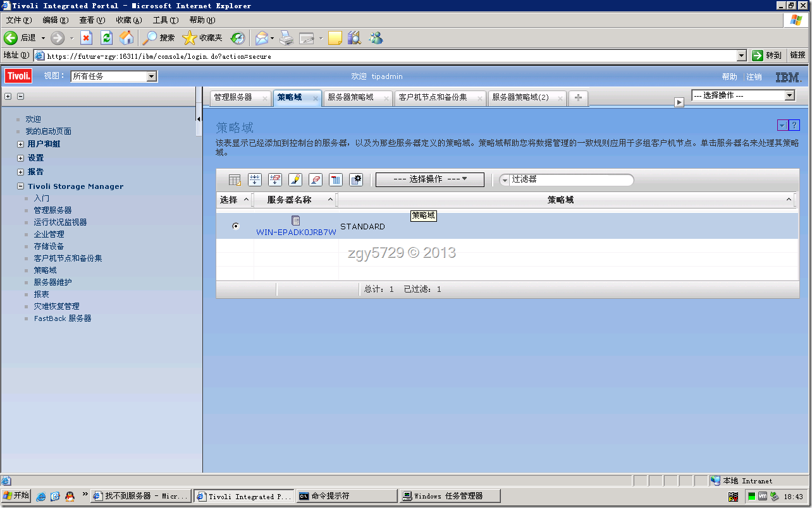This screenshot has width=812, height=508.
Task: Click the select-all rows table icon
Action: tap(235, 180)
